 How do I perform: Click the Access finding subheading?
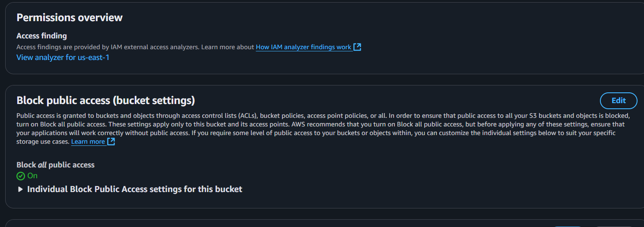tap(41, 36)
